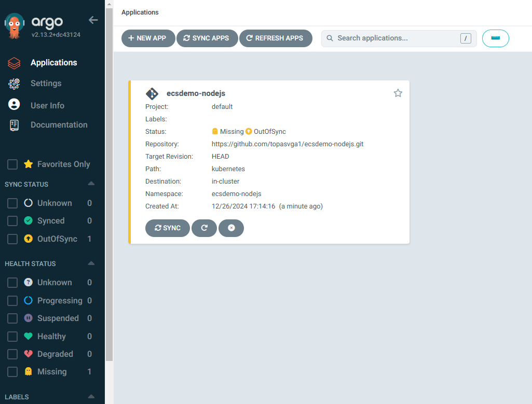Click the green Healthy heart icon
The image size is (532, 404).
[x=29, y=336]
